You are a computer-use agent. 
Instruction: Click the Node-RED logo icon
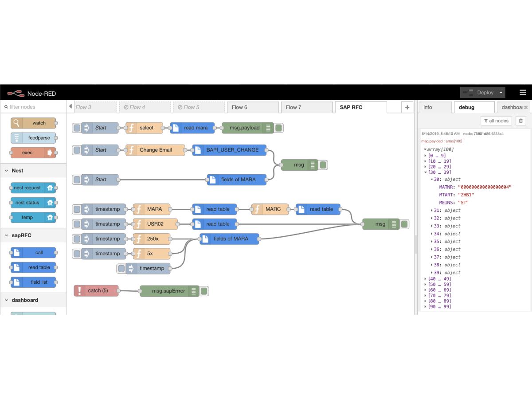click(x=16, y=93)
